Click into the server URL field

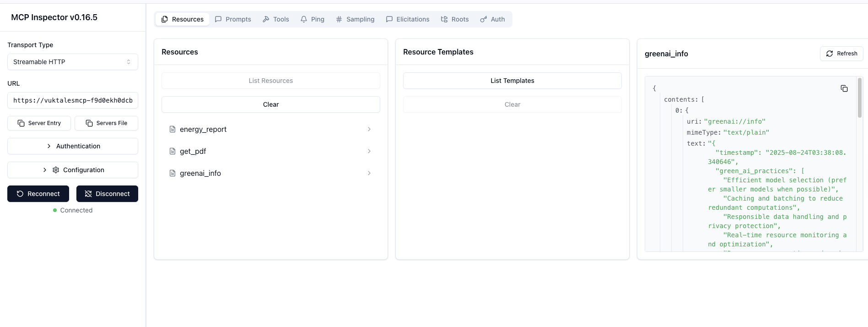72,100
